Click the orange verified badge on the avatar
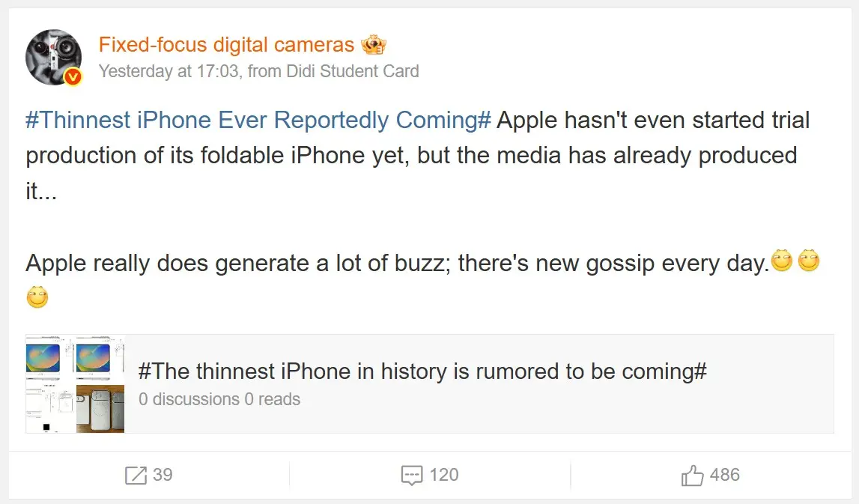Screen dimensions: 859x504 [x=73, y=76]
